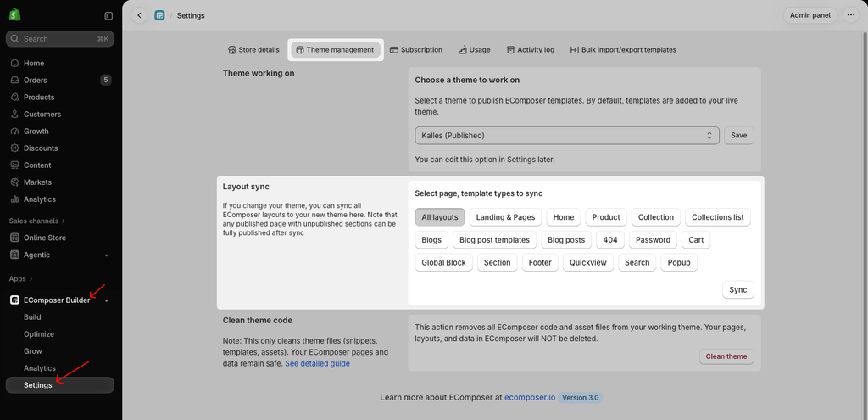
Task: Click the Save button
Action: pyautogui.click(x=739, y=136)
